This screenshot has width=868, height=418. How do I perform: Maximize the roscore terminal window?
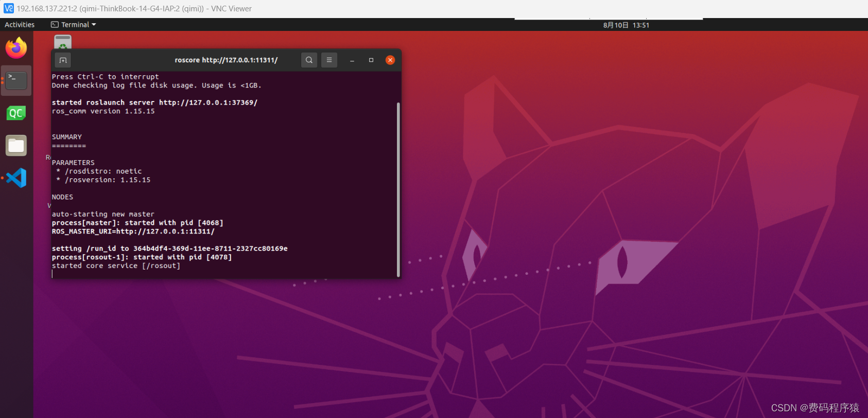click(x=371, y=60)
